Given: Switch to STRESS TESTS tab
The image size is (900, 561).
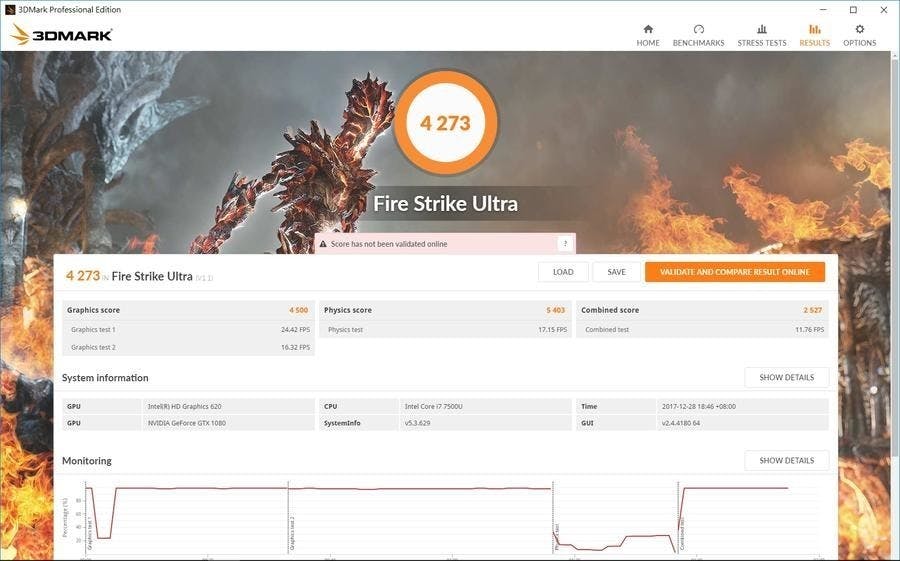Looking at the screenshot, I should [762, 36].
